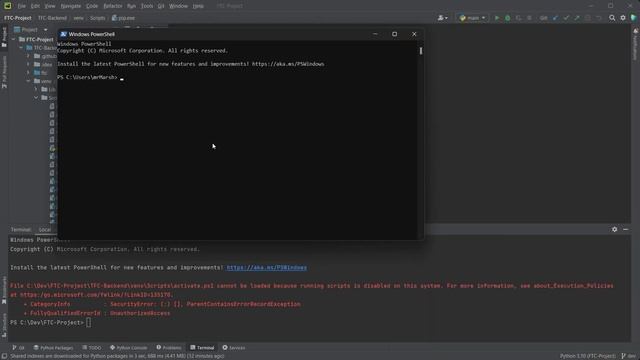This screenshot has width=640, height=360.
Task: Select the FTC-Project root tree item
Action: point(36,40)
